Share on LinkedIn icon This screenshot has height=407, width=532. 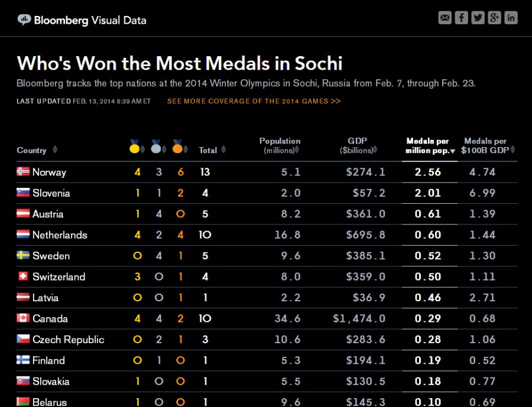(511, 18)
